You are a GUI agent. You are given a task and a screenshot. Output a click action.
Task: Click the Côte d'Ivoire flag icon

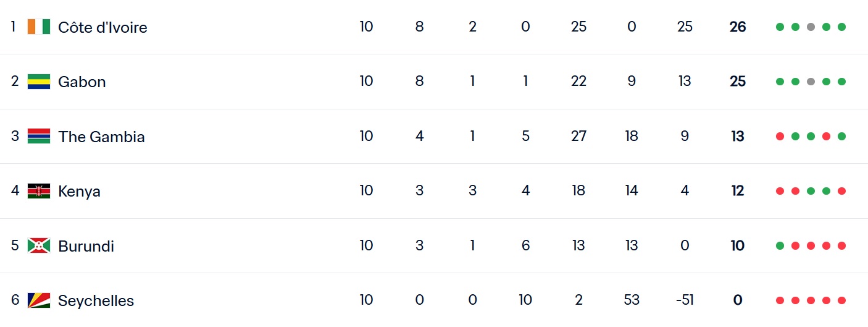(x=39, y=27)
